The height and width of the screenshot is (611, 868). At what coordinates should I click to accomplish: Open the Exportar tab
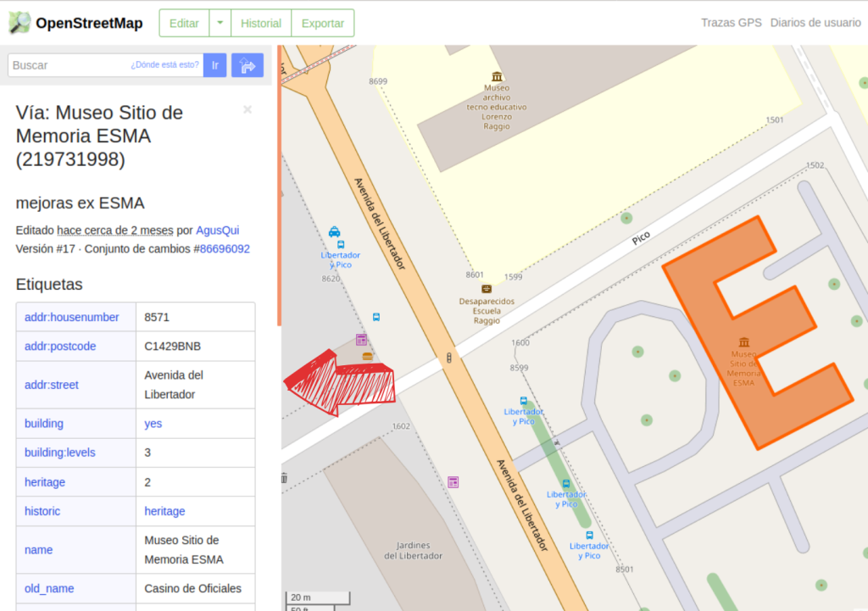323,23
